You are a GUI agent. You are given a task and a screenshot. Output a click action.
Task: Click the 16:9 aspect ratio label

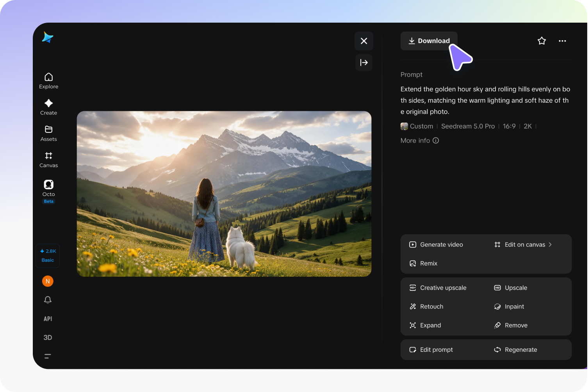(x=509, y=126)
